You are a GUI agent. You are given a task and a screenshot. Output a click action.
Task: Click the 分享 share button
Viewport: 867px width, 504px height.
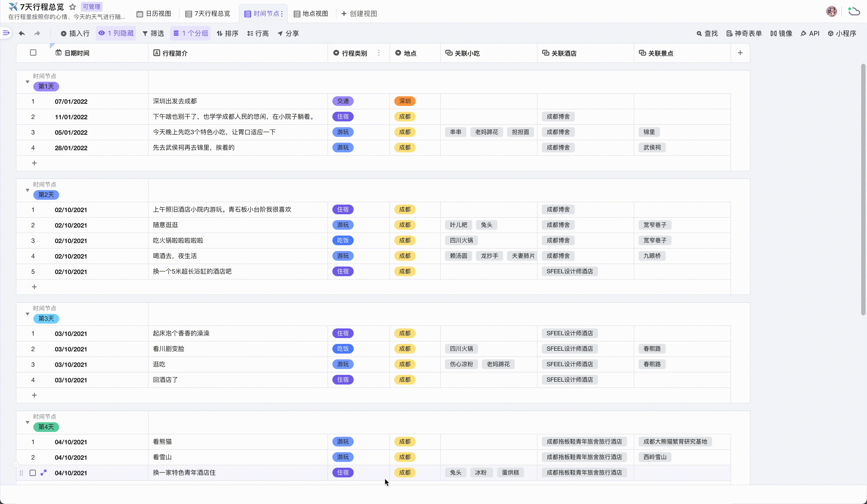coord(288,33)
